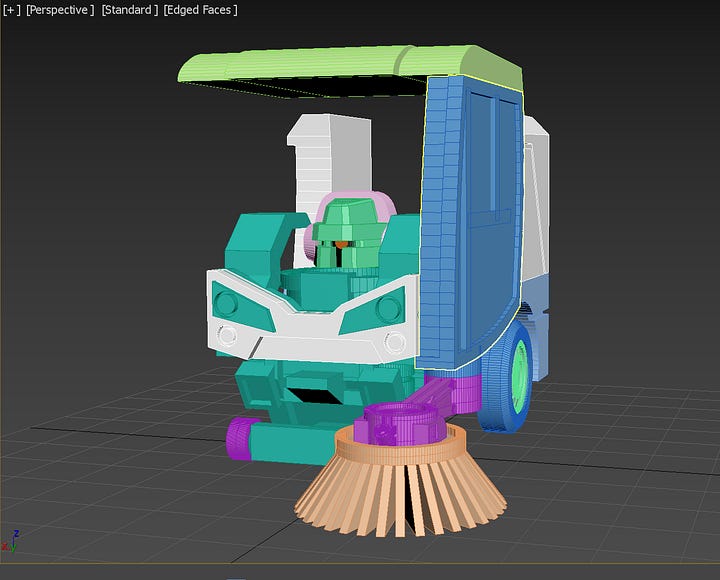Select the orange sweeper brush object
This screenshot has height=580, width=720.
pos(399,482)
